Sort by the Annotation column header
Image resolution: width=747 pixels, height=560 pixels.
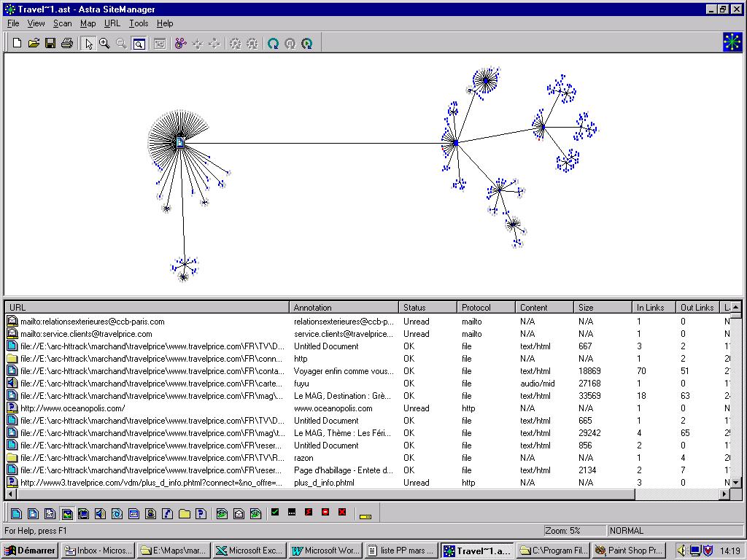pyautogui.click(x=344, y=308)
